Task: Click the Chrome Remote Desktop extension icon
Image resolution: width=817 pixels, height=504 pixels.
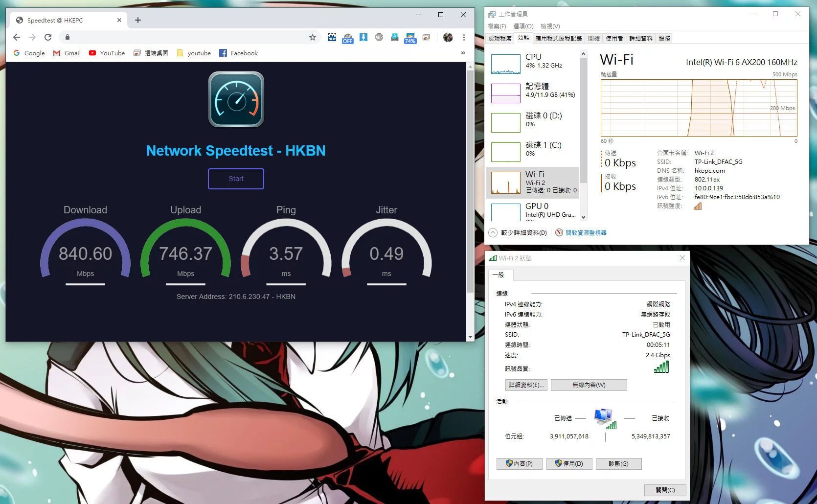Action: click(x=427, y=37)
